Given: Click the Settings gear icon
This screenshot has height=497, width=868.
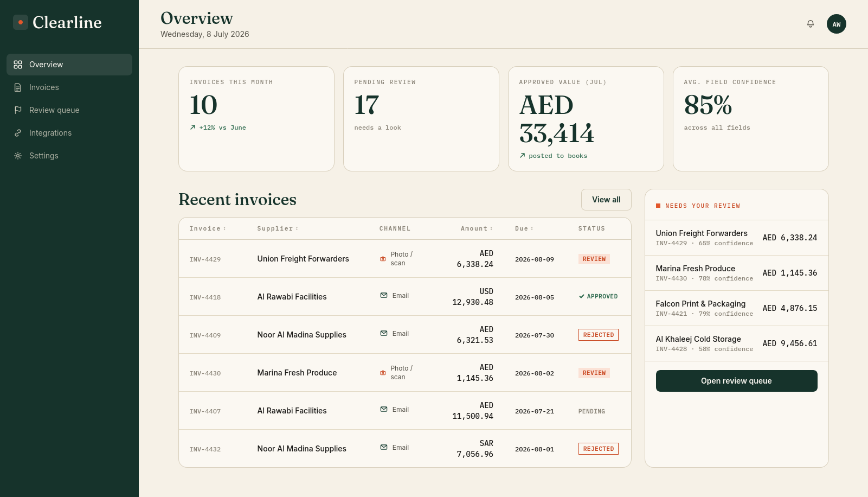Looking at the screenshot, I should [x=18, y=156].
